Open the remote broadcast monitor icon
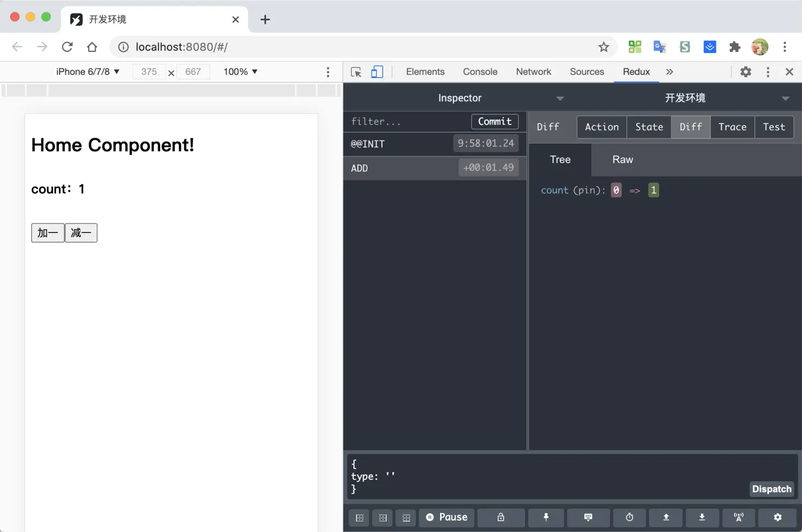 tap(738, 518)
